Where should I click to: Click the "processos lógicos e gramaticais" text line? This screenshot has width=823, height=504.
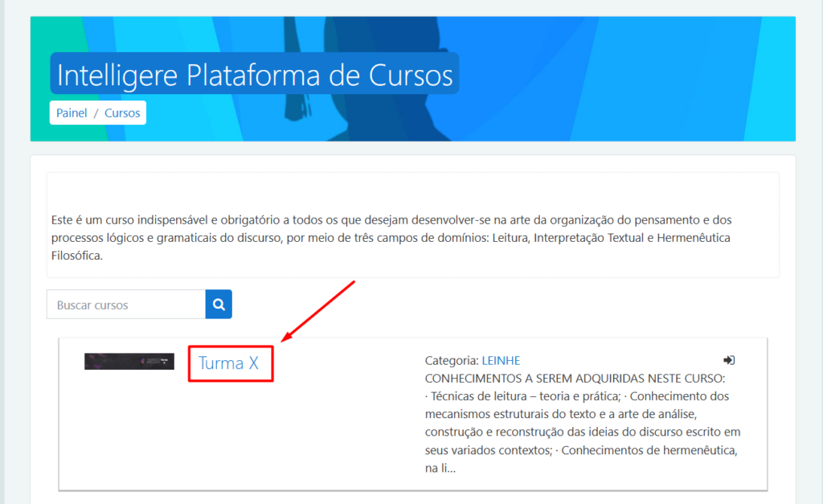click(161, 238)
